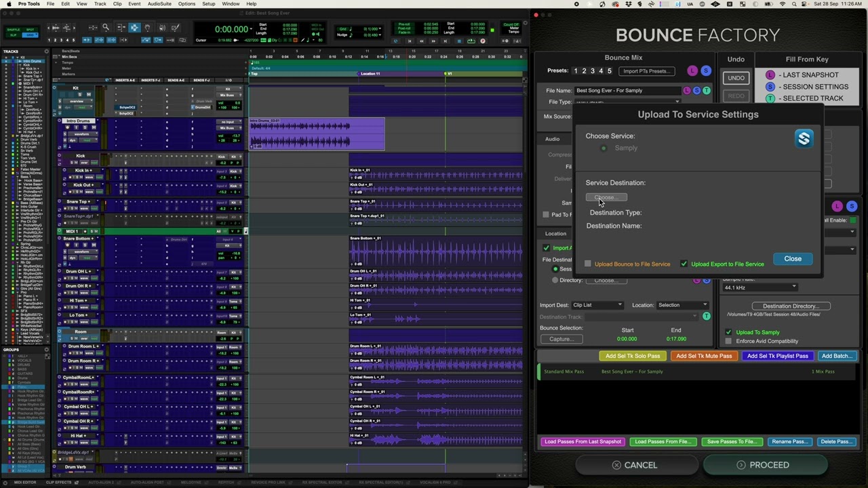Open the Window menu
Screen dimensions: 868x488
click(x=231, y=4)
